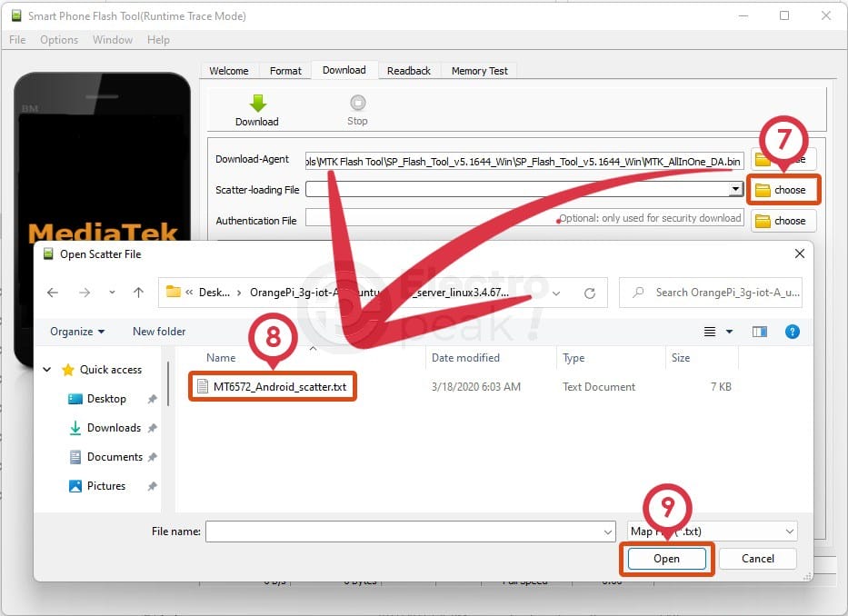The image size is (848, 616).
Task: Open the file type filter dropdown
Action: tap(712, 532)
